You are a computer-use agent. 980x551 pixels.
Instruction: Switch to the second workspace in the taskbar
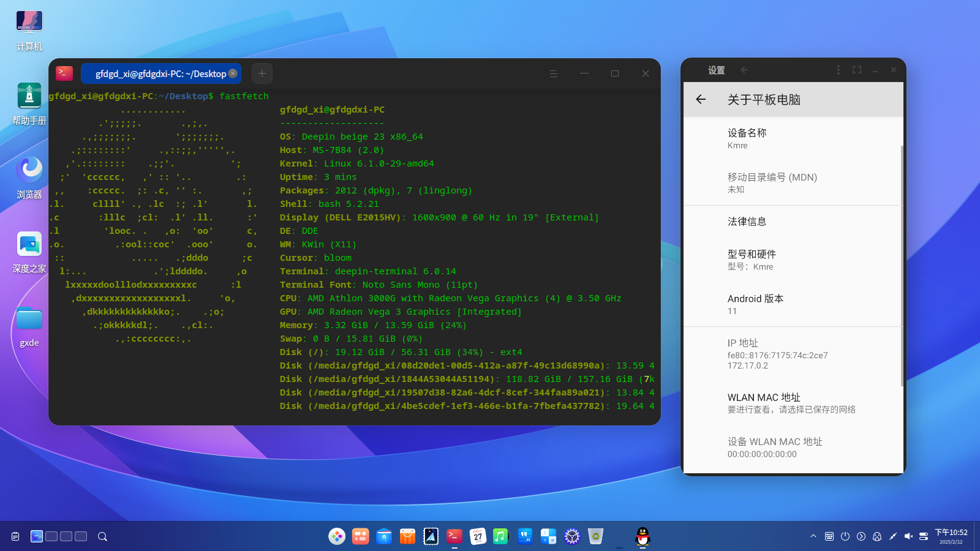[x=51, y=536]
